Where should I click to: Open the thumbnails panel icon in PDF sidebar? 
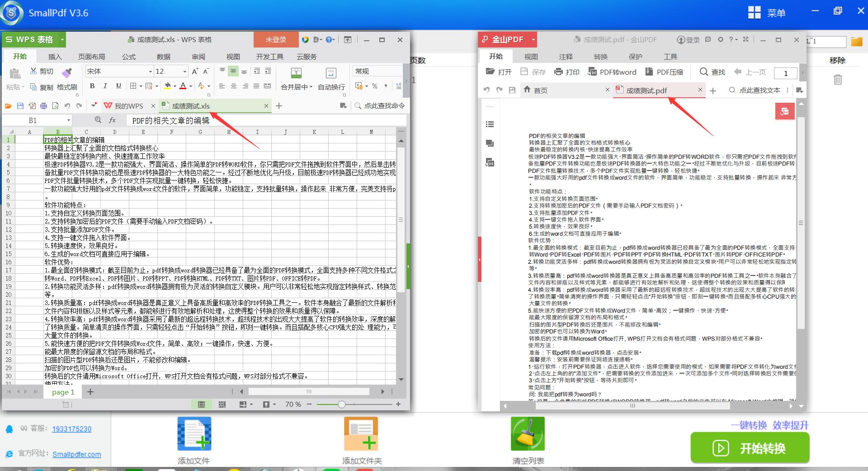(x=490, y=143)
